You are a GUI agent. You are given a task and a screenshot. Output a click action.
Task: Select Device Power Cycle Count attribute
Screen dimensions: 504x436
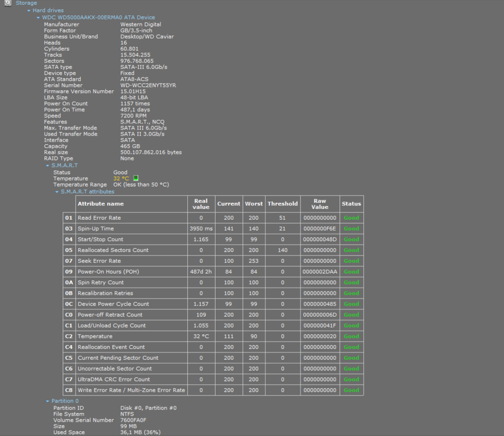[113, 304]
